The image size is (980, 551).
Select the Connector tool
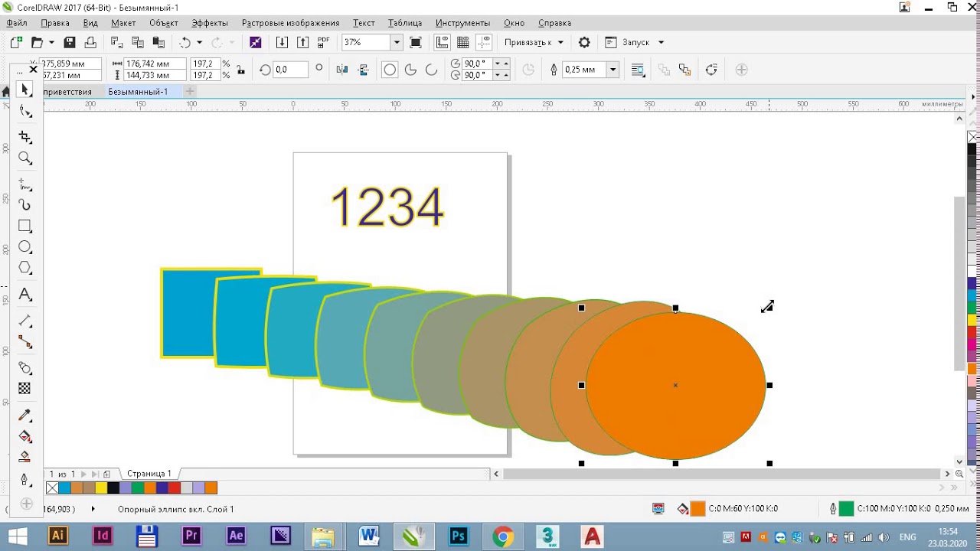[x=24, y=341]
